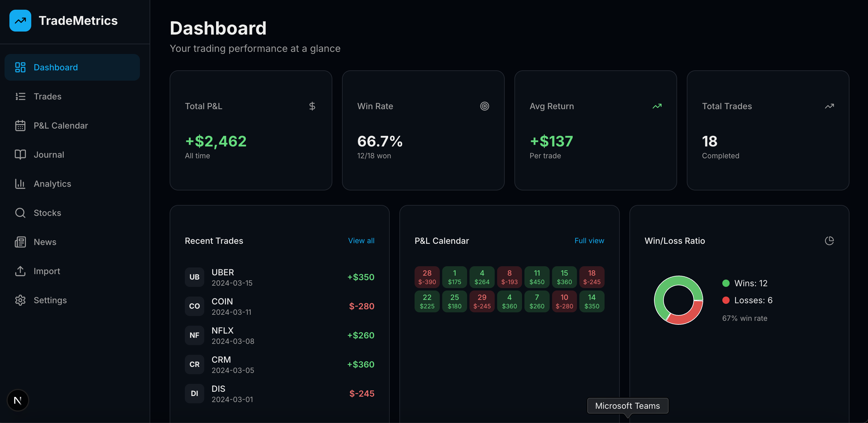Click the target icon on Win Rate card
The image size is (868, 423).
coord(485,106)
